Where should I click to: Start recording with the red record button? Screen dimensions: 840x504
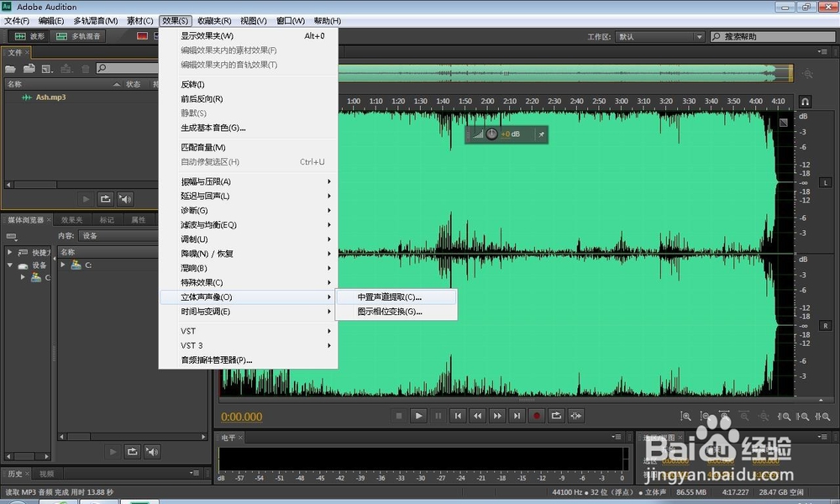point(536,416)
